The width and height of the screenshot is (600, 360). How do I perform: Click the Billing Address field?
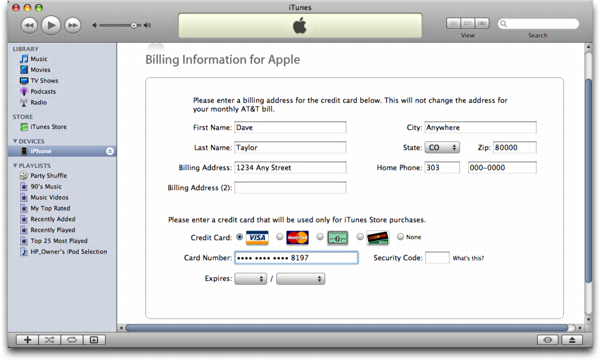(290, 168)
